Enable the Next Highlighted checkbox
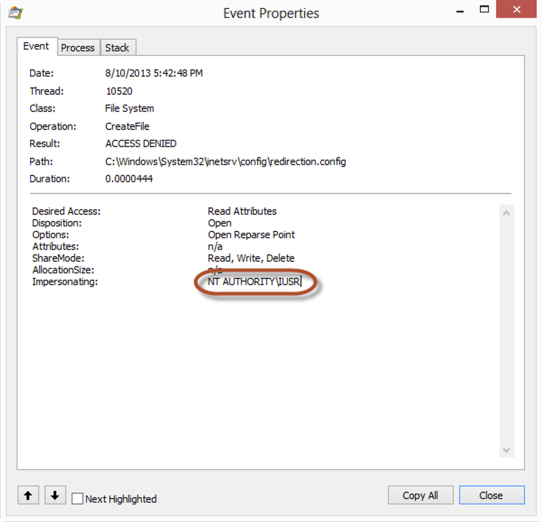The image size is (542, 522). pos(77,499)
